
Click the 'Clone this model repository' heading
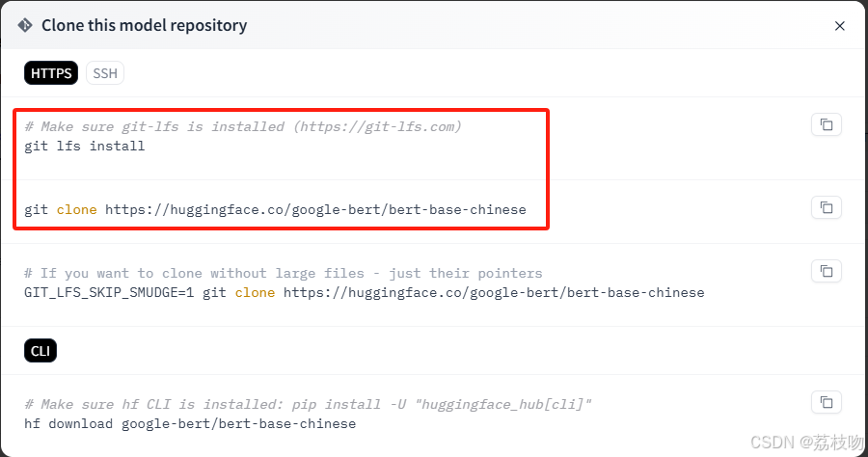coord(144,25)
